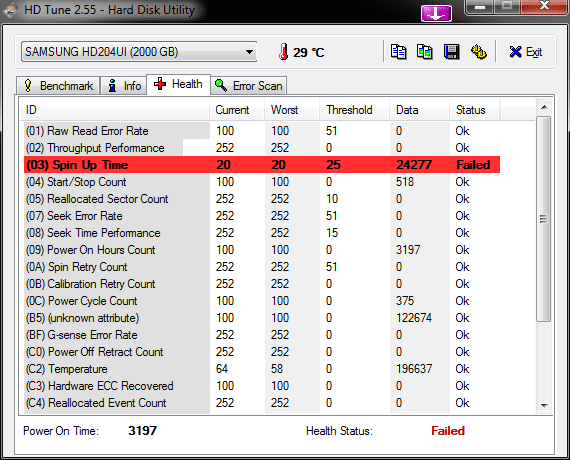Viewport: 570px width, 460px height.
Task: Click the HD Tune application icon in title bar
Action: [10, 10]
